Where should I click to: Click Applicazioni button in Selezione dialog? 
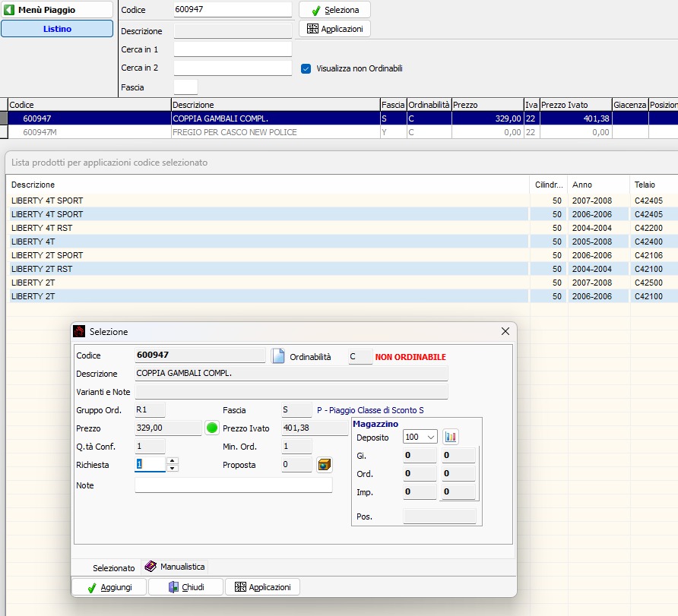262,587
